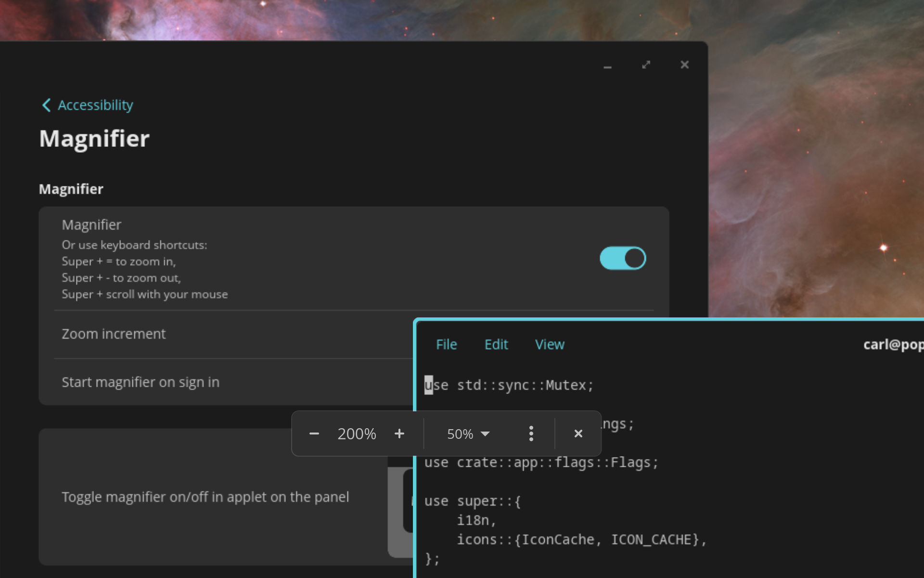Open the panel applet magnifier setting
The image size is (924, 578).
point(205,497)
